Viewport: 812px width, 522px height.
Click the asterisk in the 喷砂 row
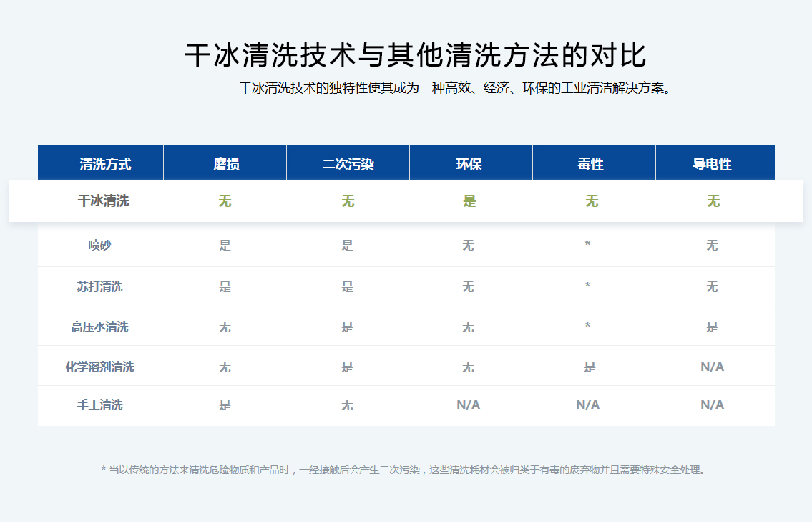[x=587, y=246]
